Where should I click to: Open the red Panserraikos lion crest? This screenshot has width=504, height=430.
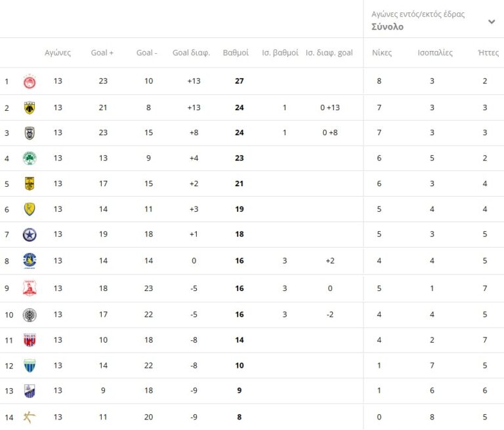click(x=30, y=288)
